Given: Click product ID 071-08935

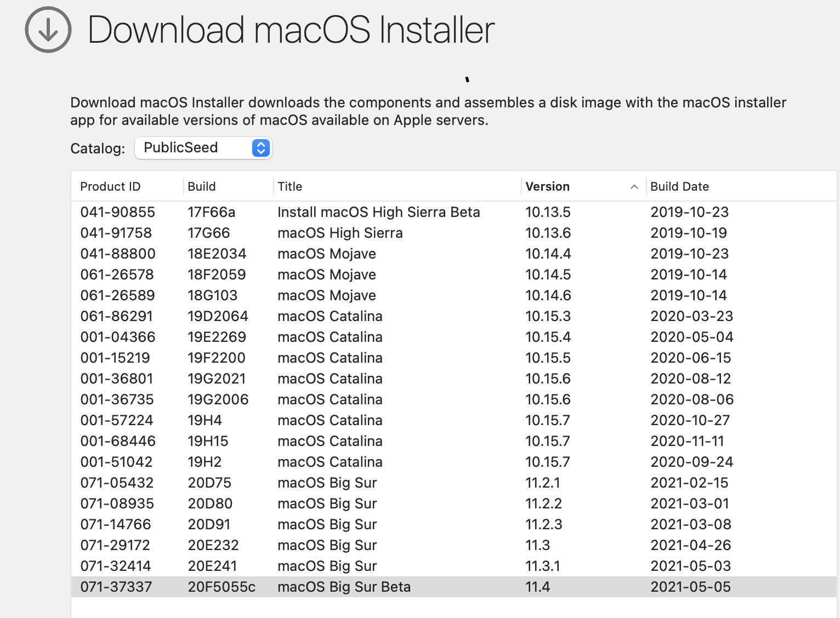Looking at the screenshot, I should pyautogui.click(x=117, y=503).
